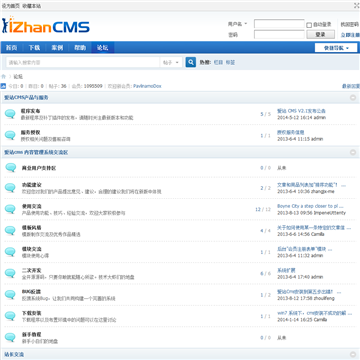Open latest post '爱站 CMS V2.1发布公告'

[x=301, y=111]
